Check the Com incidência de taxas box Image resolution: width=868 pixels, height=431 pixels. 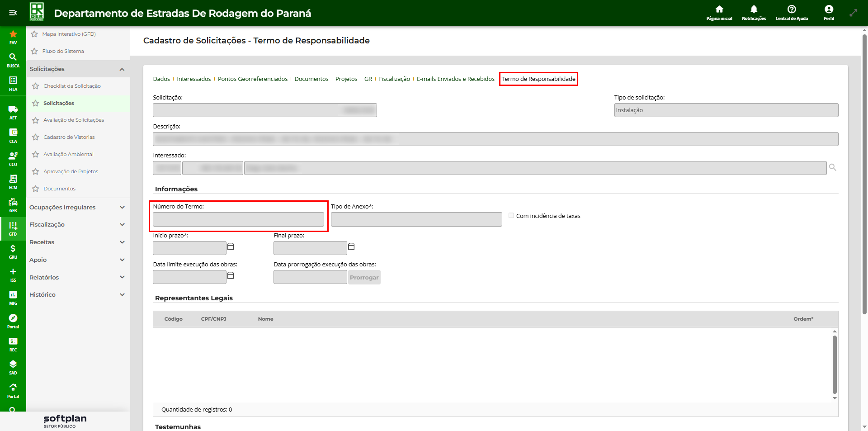point(511,216)
